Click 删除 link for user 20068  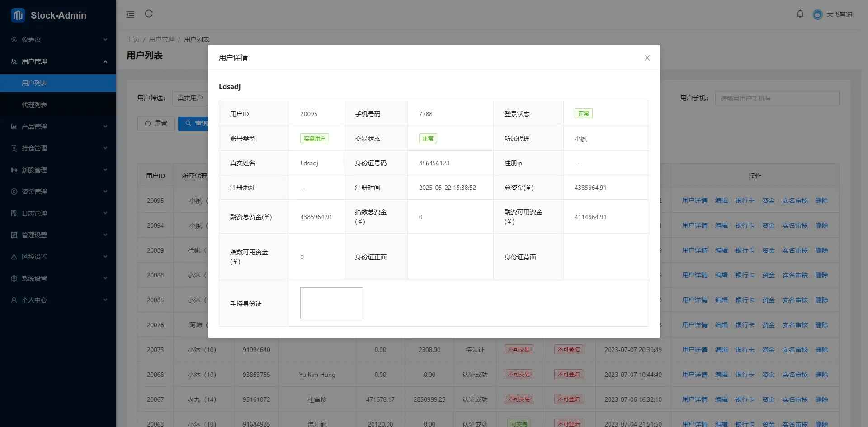[x=821, y=375]
